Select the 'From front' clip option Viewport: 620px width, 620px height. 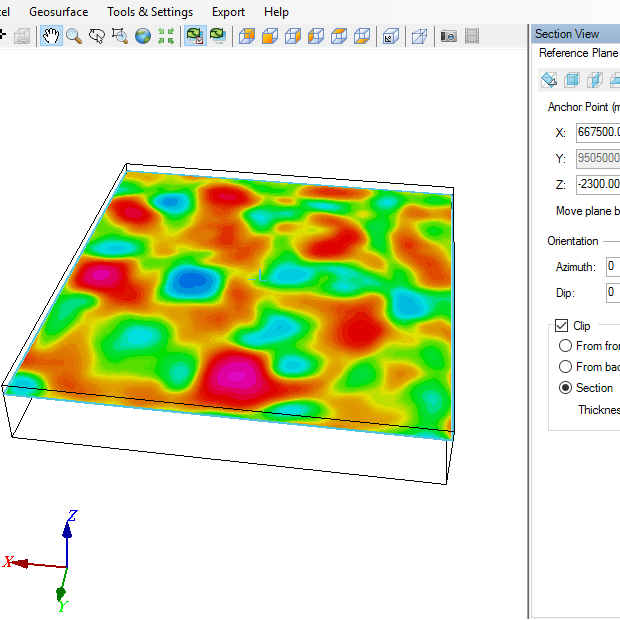566,346
